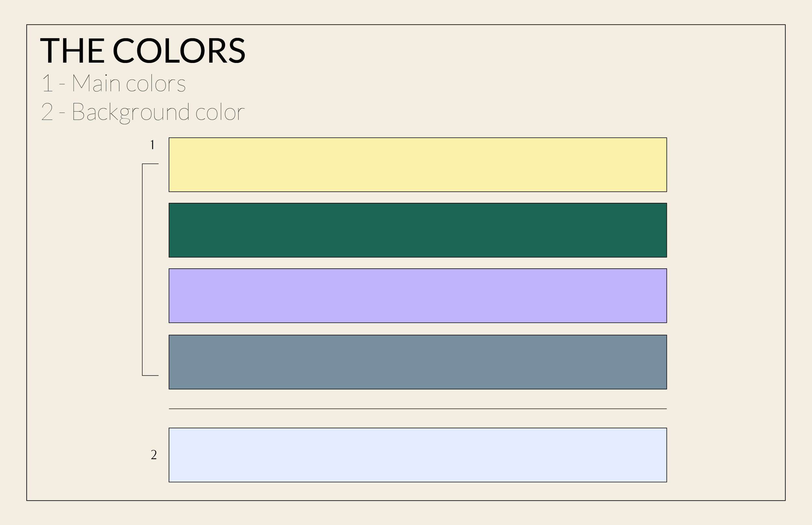The height and width of the screenshot is (525, 812).
Task: Click the small "1" label beside yellow swatch
Action: 153,145
